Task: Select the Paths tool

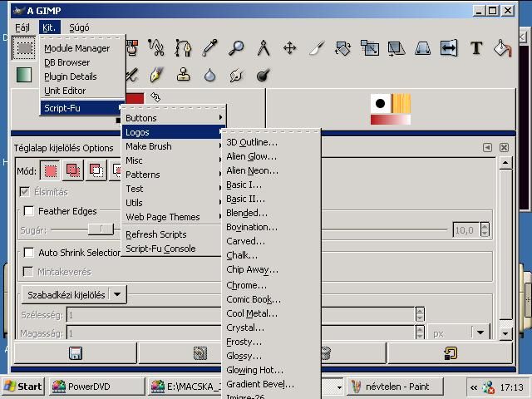Action: (x=183, y=48)
